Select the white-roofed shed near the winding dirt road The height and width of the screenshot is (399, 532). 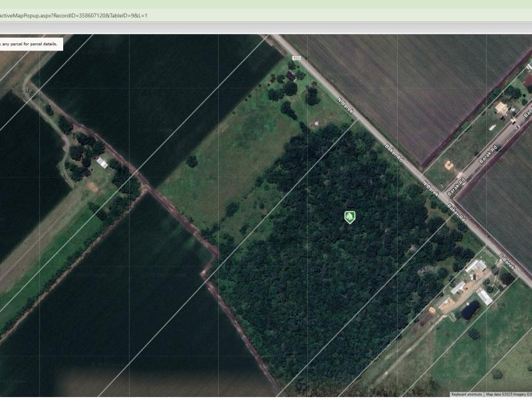102,163
